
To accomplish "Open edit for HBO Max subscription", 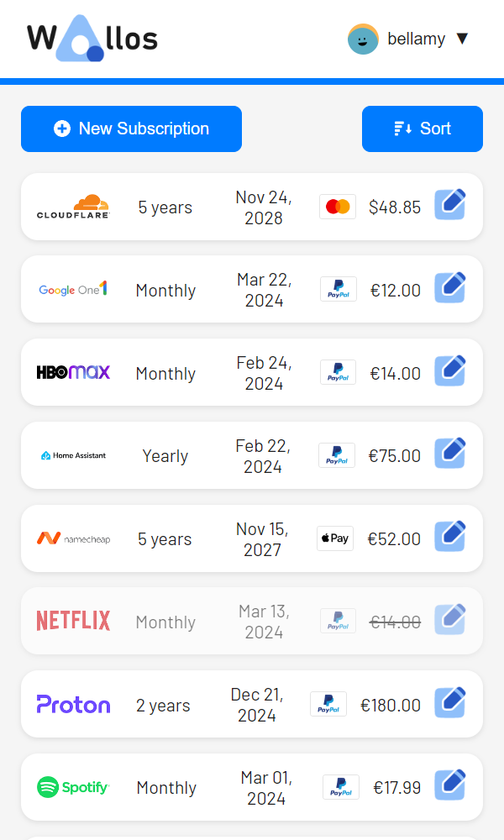I will click(x=450, y=371).
